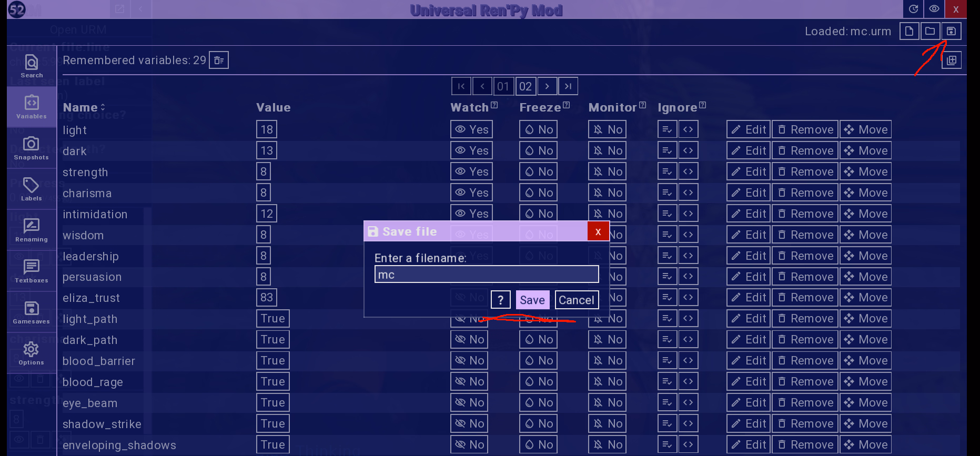980x456 pixels.
Task: Toggle Monitor for the blood_rage variable
Action: (608, 381)
